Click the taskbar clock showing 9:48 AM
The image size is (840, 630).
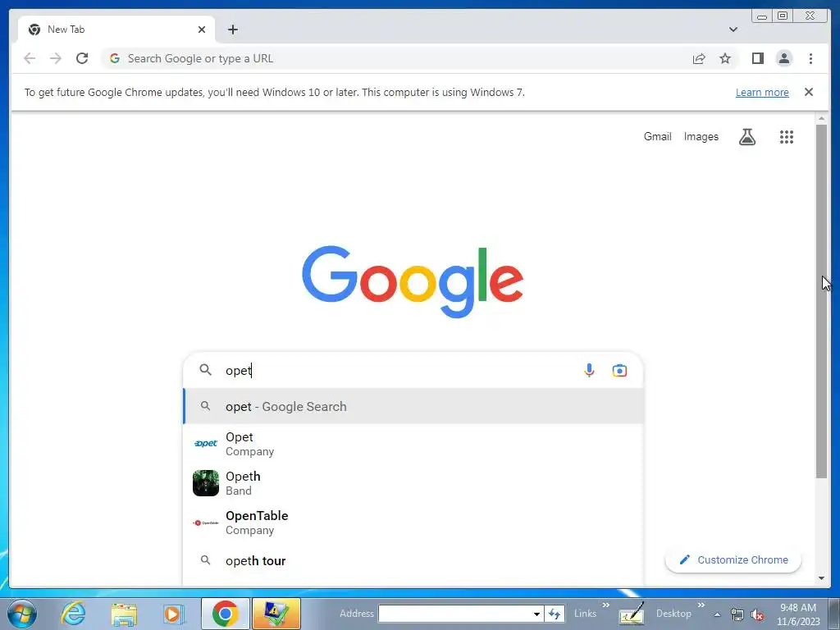798,614
